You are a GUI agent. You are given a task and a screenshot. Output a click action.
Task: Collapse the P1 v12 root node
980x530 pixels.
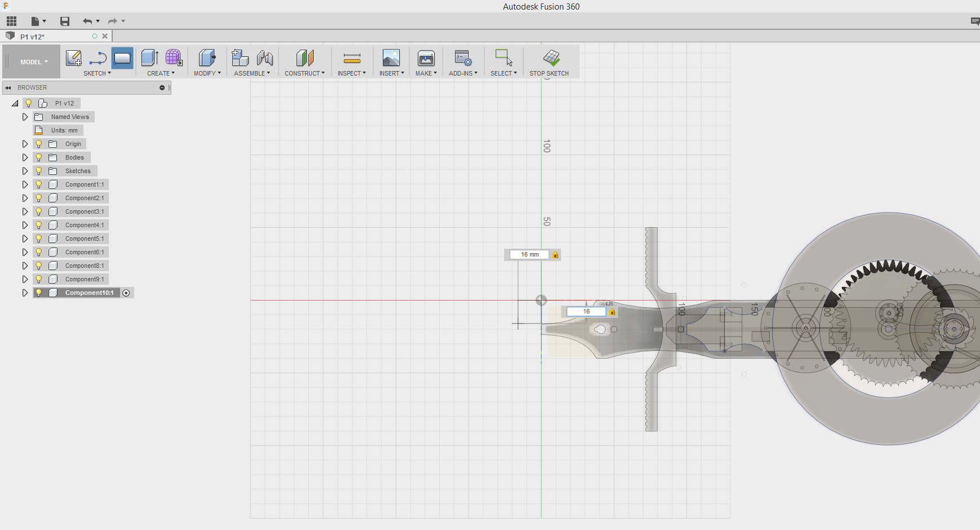point(15,103)
